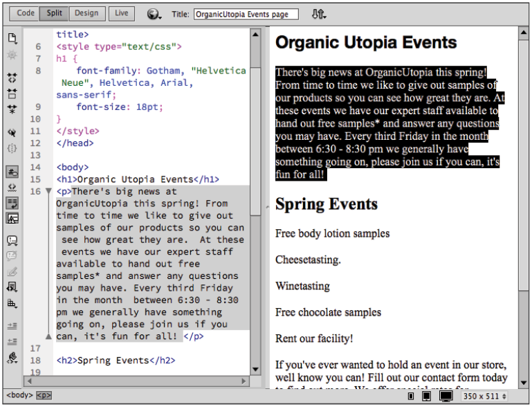Viewport: 532px width, 407px height.
Task: Switch to Design view
Action: coord(86,13)
